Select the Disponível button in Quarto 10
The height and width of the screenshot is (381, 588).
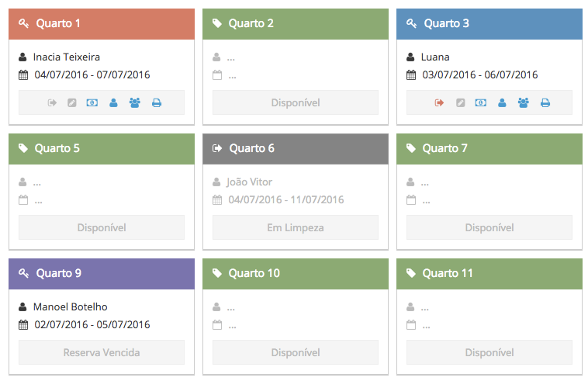click(x=296, y=352)
